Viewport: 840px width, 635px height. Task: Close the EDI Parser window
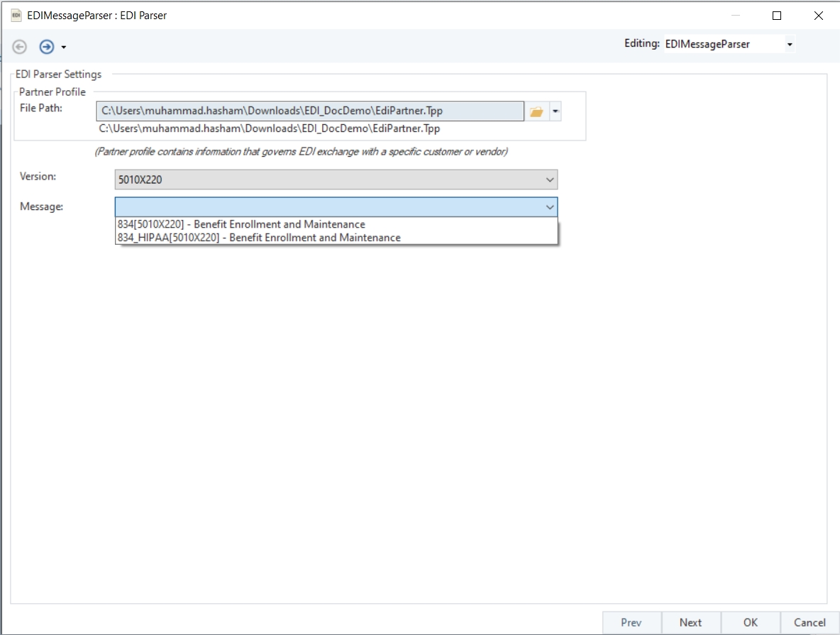(x=819, y=16)
